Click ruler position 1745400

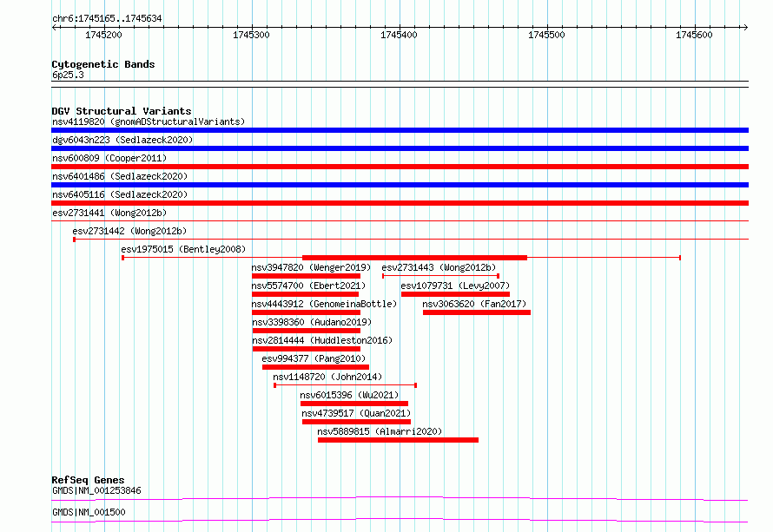click(x=399, y=35)
